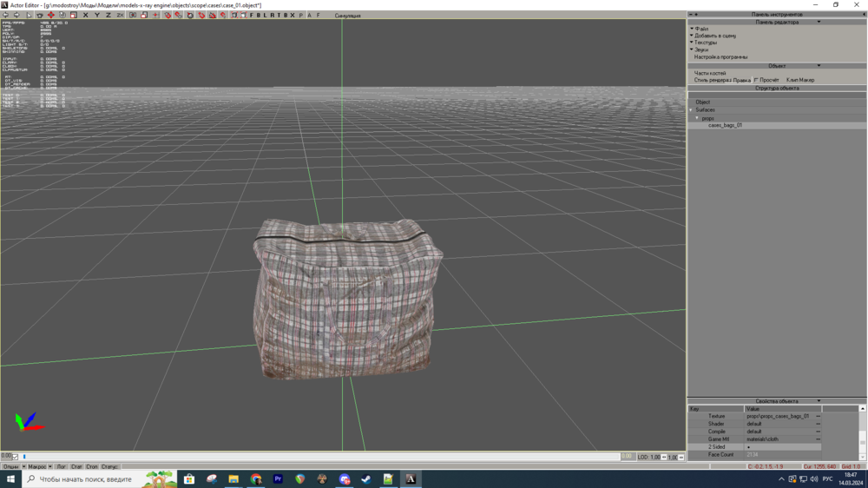Toggle the 2 Sided property checkbox
This screenshot has width=868, height=488.
748,447
